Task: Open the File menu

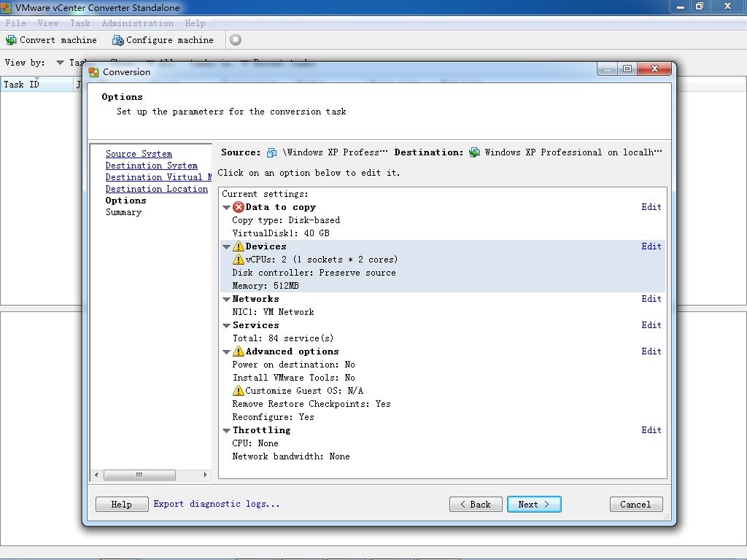Action: (16, 23)
